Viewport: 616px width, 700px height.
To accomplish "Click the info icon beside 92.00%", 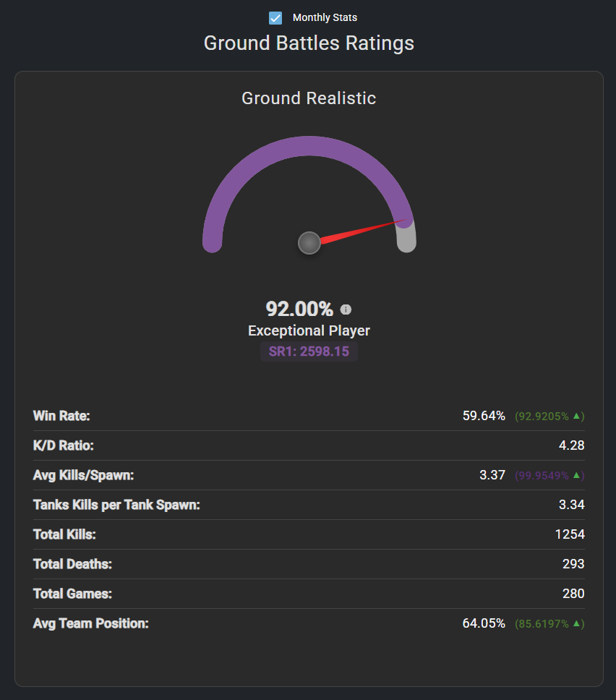I will point(346,310).
